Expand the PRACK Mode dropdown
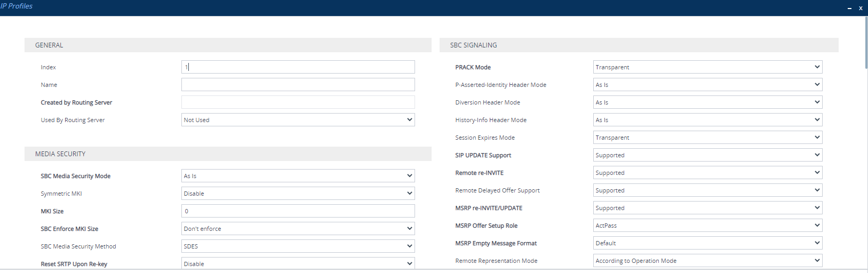 (x=707, y=67)
